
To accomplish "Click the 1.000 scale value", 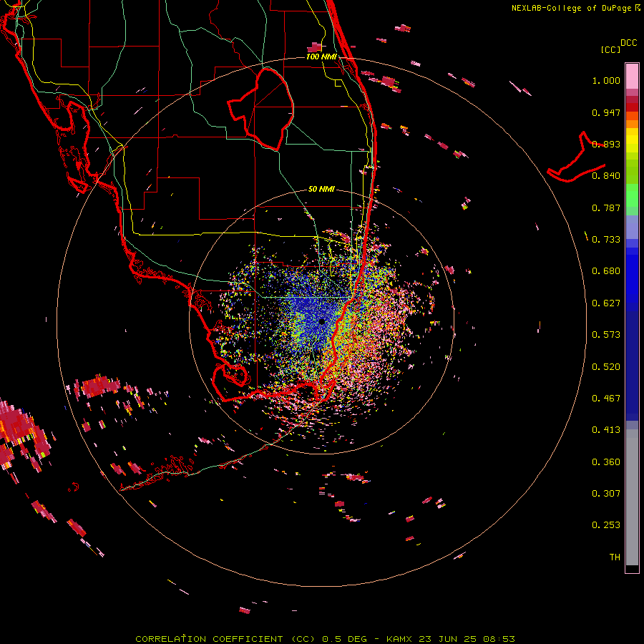I will pyautogui.click(x=606, y=80).
